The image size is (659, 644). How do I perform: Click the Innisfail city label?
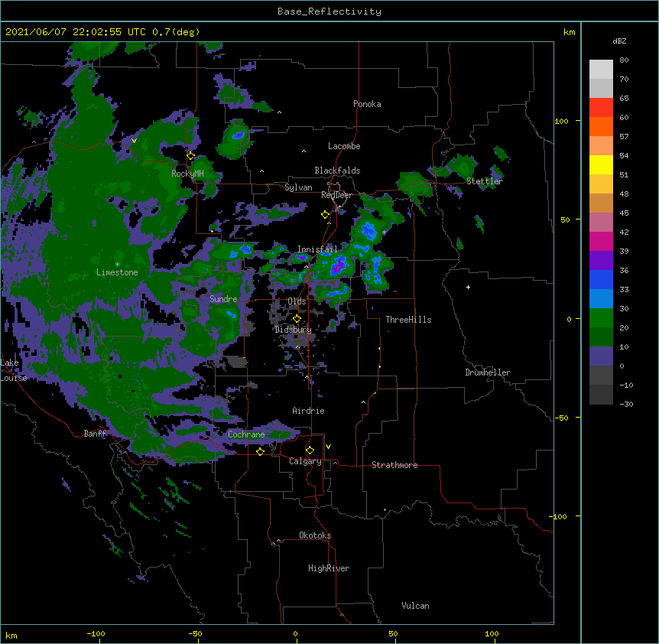tap(317, 249)
